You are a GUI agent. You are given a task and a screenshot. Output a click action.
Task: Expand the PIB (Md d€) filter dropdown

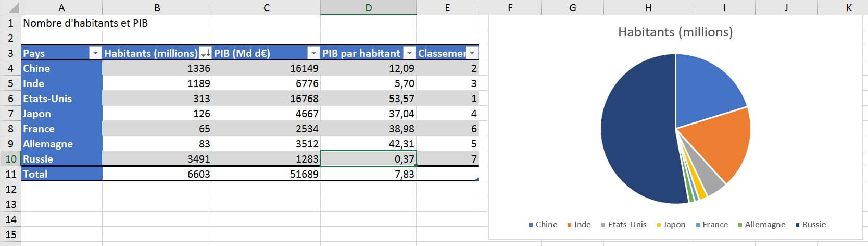[x=313, y=53]
